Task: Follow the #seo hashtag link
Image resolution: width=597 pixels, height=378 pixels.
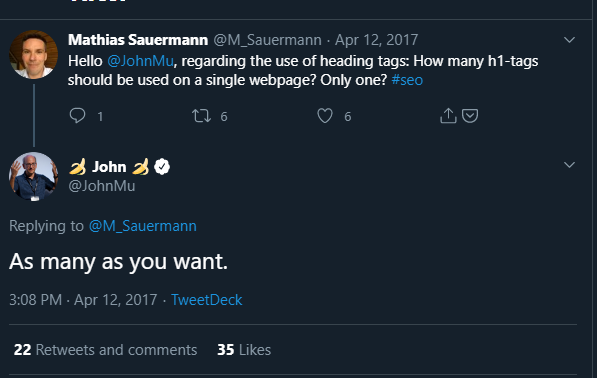Action: pos(407,80)
